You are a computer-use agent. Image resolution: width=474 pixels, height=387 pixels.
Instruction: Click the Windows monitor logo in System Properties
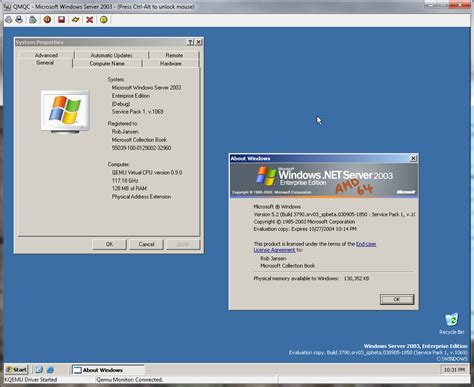[65, 111]
